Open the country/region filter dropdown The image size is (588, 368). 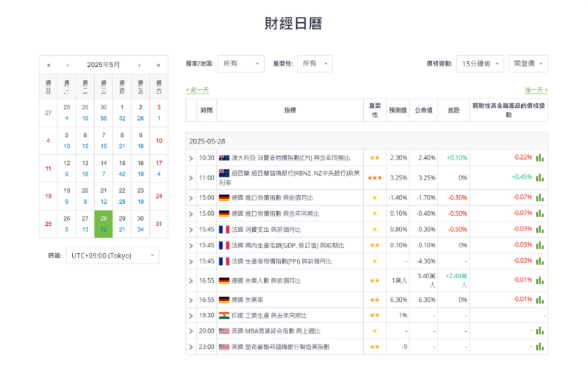pyautogui.click(x=241, y=64)
